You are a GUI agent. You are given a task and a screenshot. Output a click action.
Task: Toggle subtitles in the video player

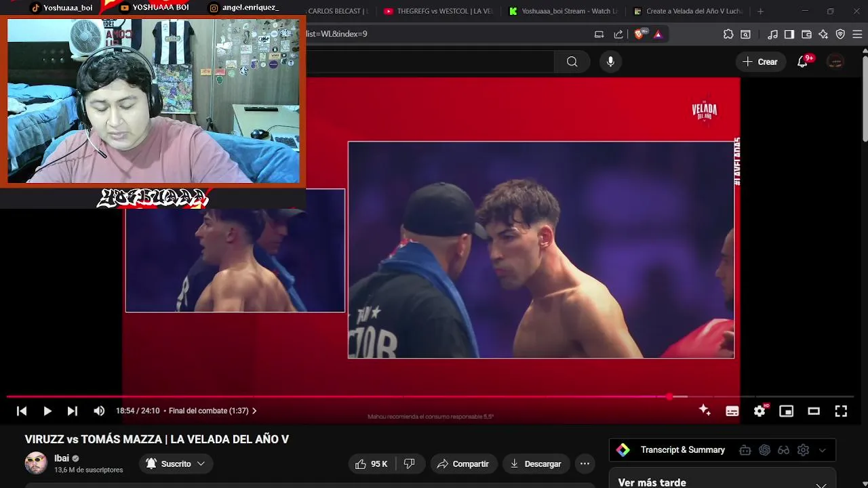[x=732, y=411]
